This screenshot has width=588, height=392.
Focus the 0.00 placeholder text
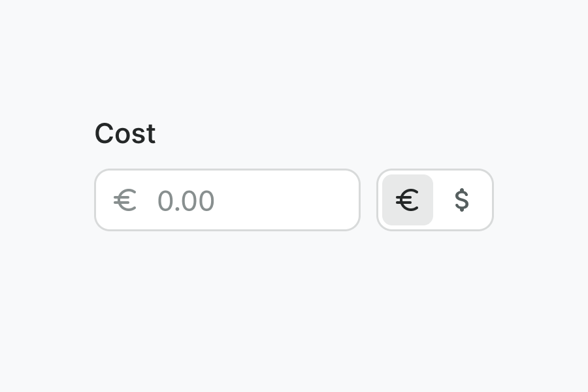click(x=186, y=201)
